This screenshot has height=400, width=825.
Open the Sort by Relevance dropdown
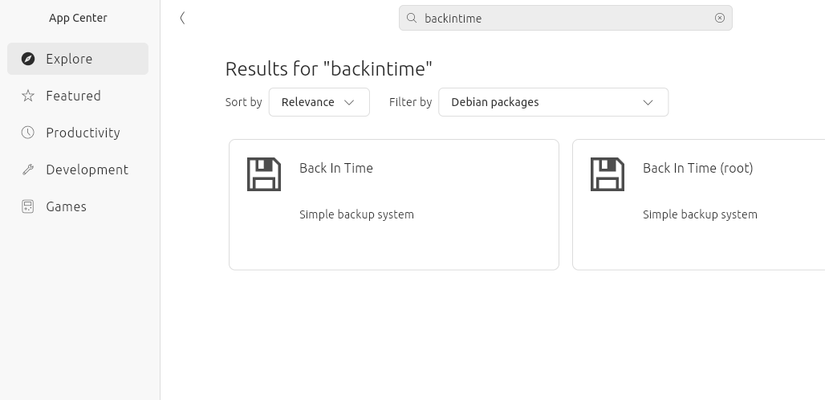coord(319,102)
